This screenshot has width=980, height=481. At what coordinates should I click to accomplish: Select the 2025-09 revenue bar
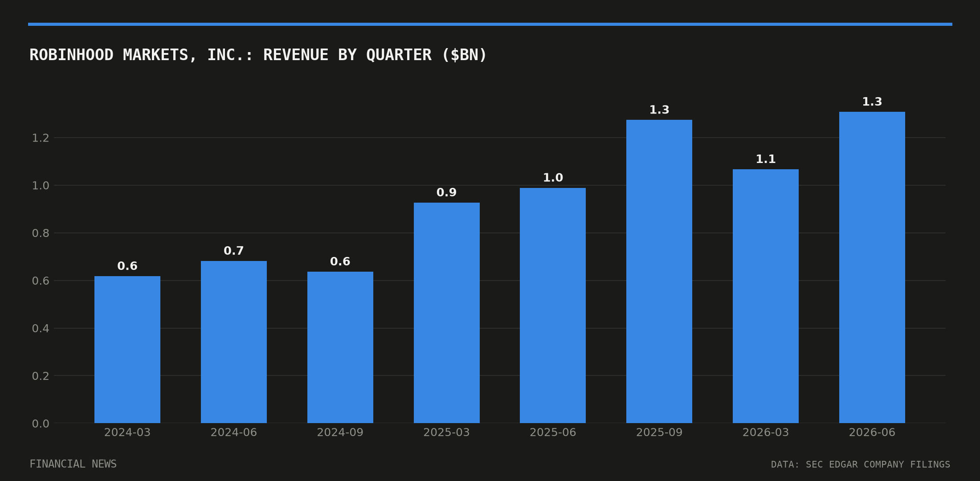(x=659, y=271)
